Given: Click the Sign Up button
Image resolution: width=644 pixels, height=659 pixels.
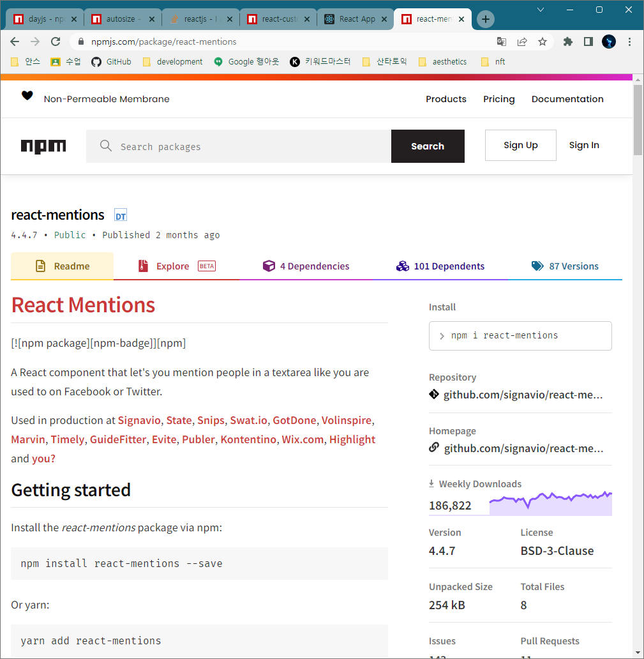Looking at the screenshot, I should pos(520,145).
